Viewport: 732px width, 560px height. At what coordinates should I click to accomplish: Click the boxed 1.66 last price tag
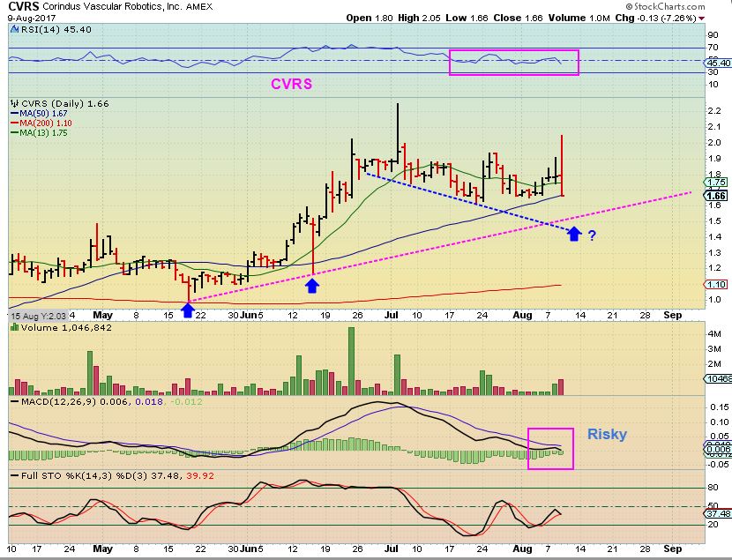point(716,196)
